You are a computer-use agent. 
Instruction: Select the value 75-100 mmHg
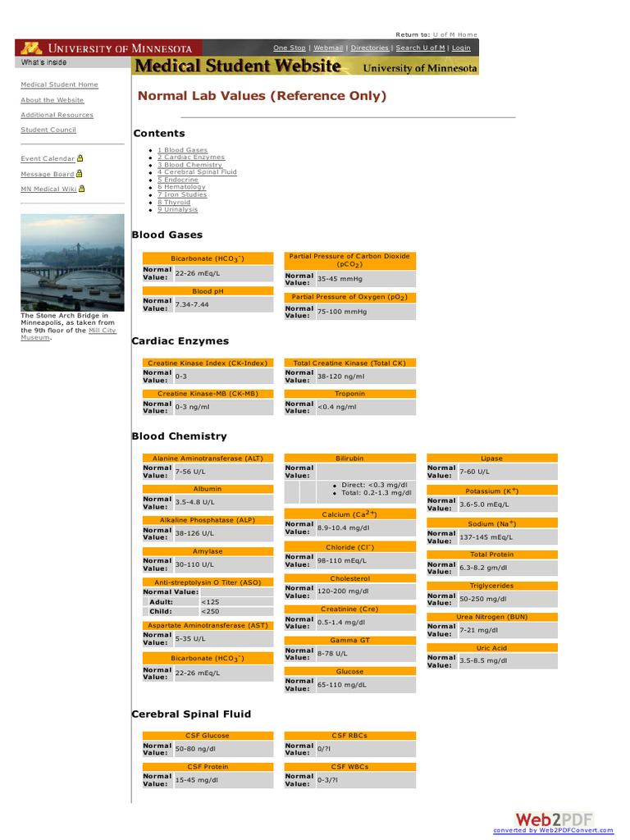click(x=342, y=311)
